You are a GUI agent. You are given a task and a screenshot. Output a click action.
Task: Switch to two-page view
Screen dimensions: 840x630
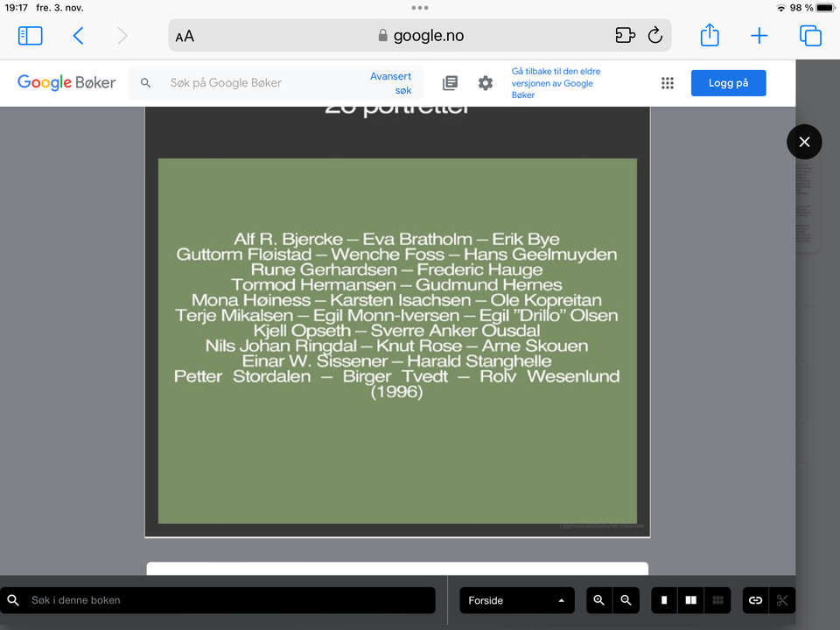coord(691,600)
